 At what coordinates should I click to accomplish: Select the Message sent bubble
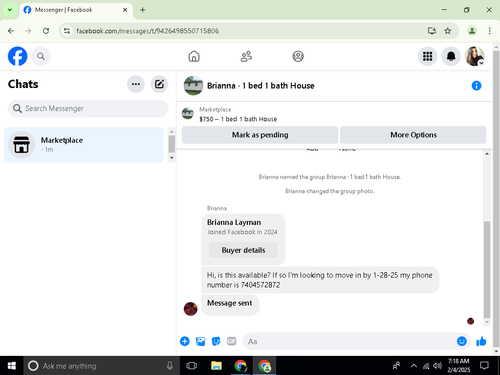pyautogui.click(x=230, y=304)
